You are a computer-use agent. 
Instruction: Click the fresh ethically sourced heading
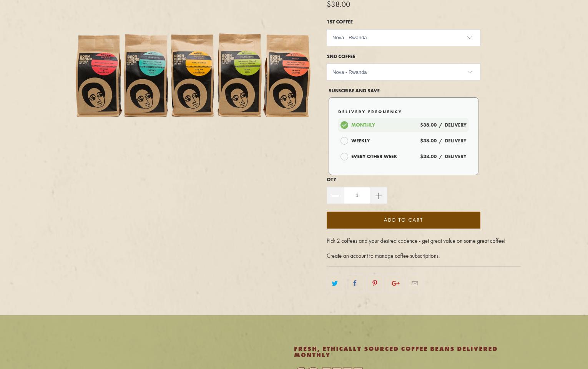tap(395, 352)
